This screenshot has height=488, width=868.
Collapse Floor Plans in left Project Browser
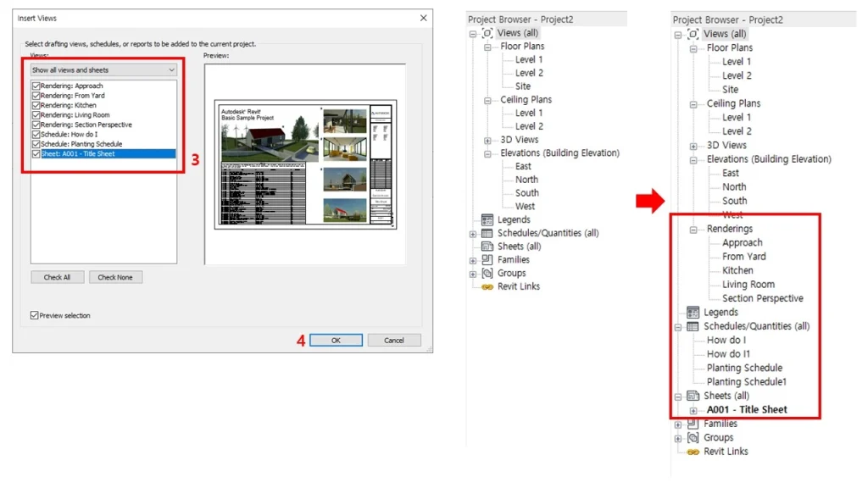click(487, 47)
